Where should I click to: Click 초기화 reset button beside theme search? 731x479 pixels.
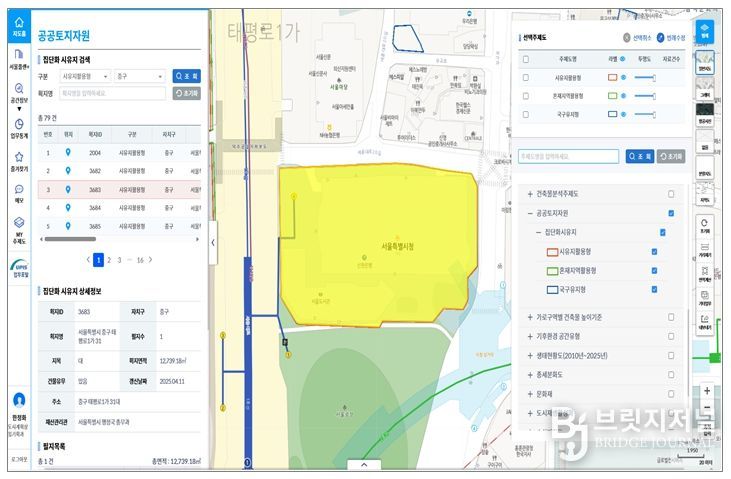click(x=671, y=157)
